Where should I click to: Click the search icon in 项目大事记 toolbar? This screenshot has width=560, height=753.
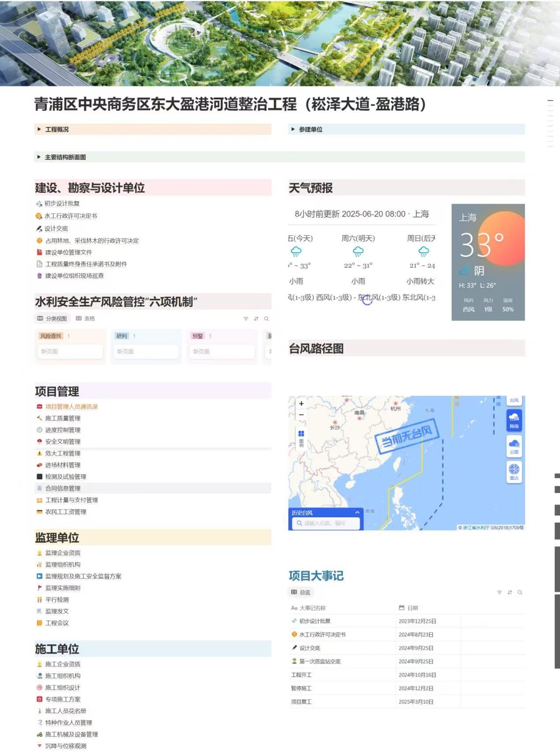pyautogui.click(x=520, y=592)
